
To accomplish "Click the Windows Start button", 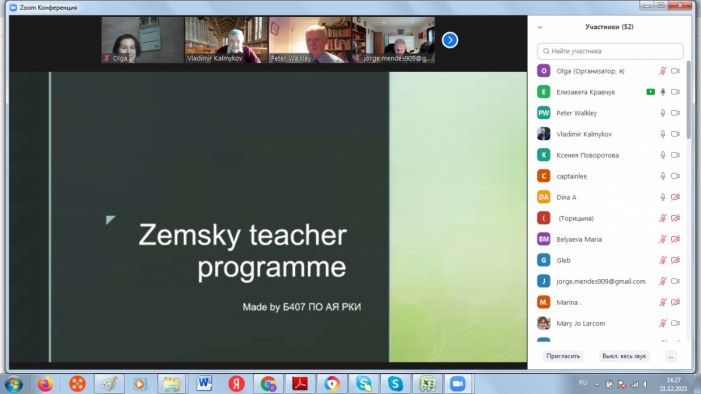I will click(14, 384).
